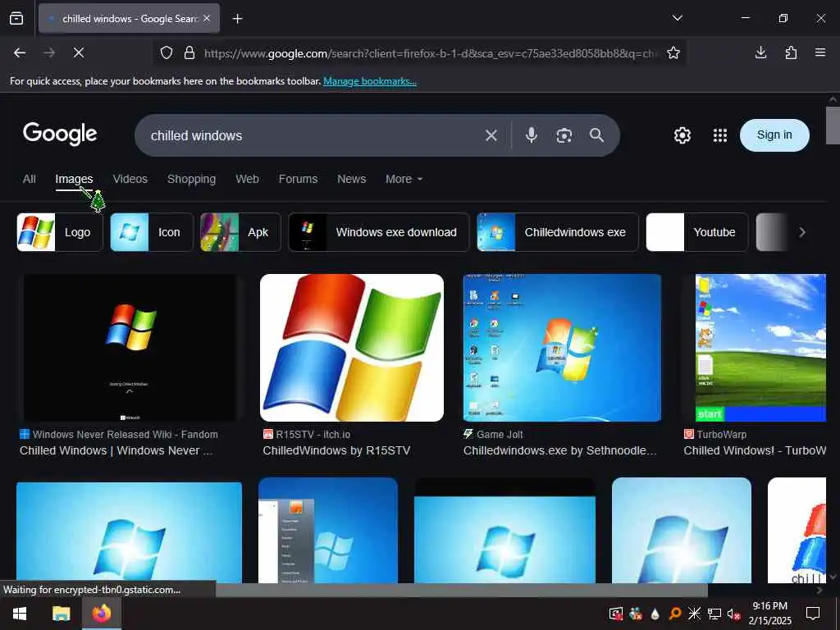Click the vertical page scrollbar thumb
840x630 pixels.
(833, 126)
